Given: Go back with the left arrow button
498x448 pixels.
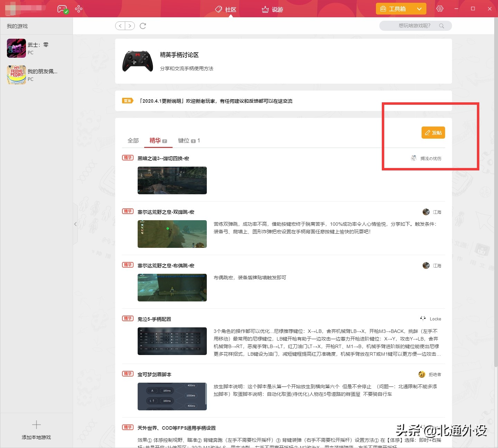Looking at the screenshot, I should [120, 26].
